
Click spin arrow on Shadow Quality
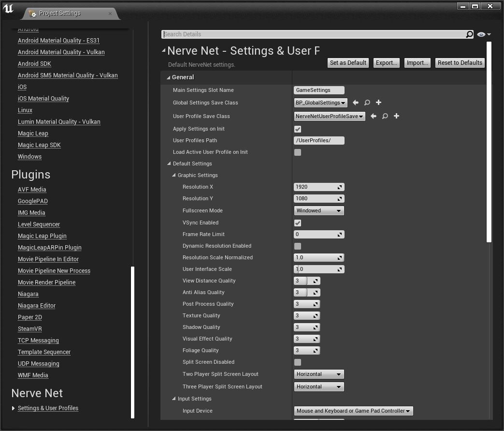pos(316,327)
